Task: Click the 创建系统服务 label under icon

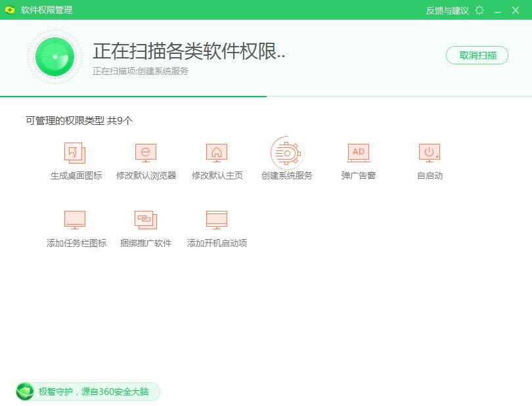Action: [287, 175]
